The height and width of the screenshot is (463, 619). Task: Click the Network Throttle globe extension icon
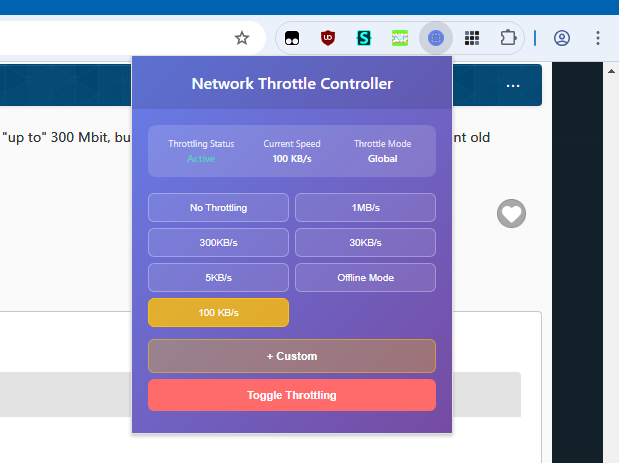(436, 38)
